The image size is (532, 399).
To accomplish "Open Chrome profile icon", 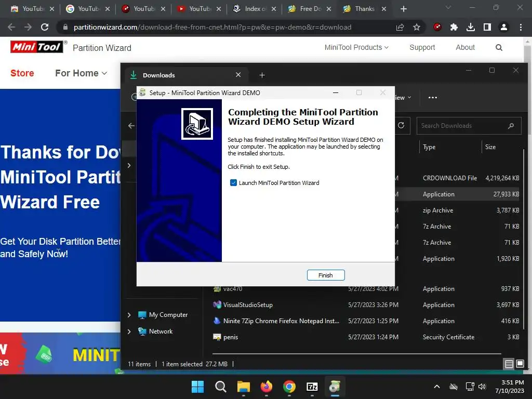I will [504, 27].
